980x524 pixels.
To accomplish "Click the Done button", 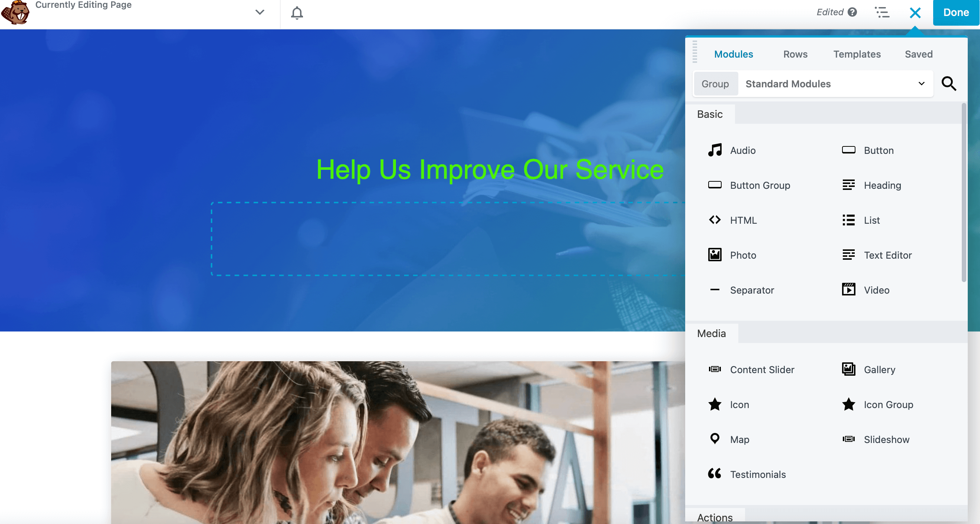I will click(x=956, y=12).
